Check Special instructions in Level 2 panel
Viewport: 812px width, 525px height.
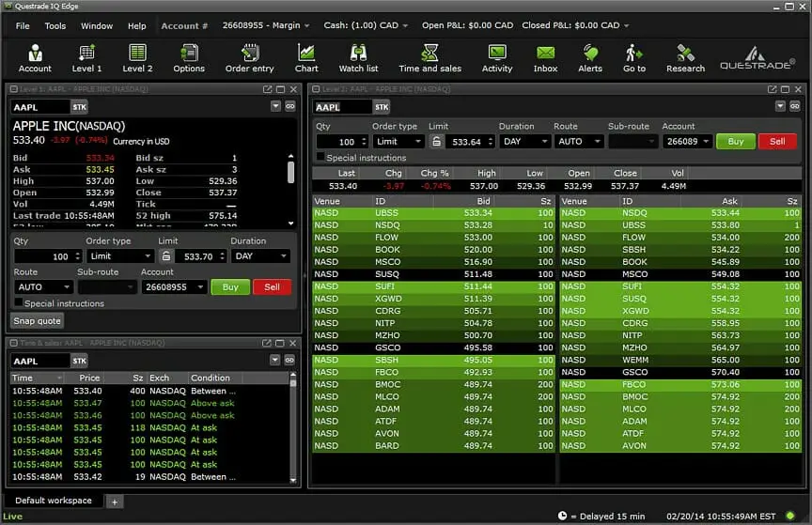click(321, 158)
